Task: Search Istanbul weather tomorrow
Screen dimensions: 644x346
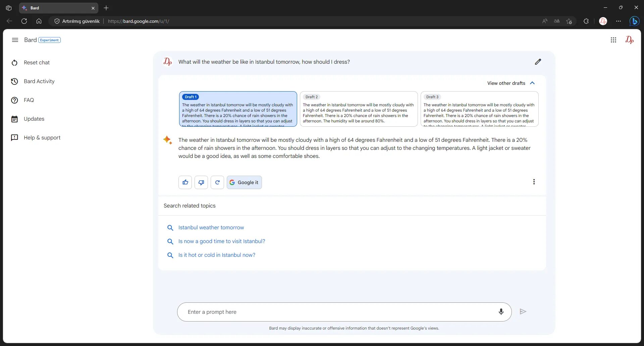Action: tap(211, 227)
